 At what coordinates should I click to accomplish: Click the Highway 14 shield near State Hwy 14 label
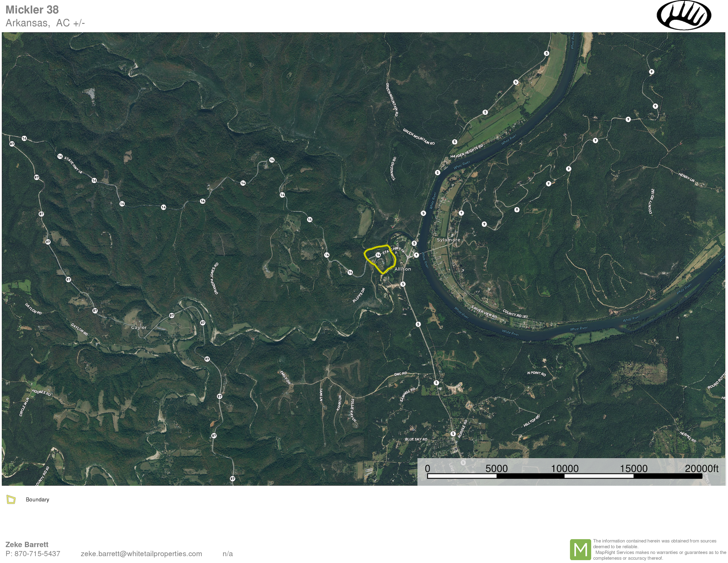click(x=60, y=156)
